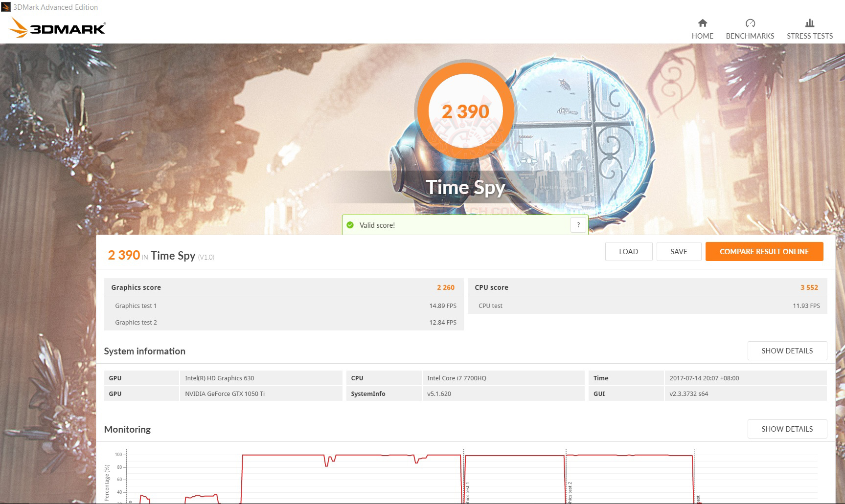Open the BENCHMARKS tab
845x504 pixels.
tap(750, 29)
